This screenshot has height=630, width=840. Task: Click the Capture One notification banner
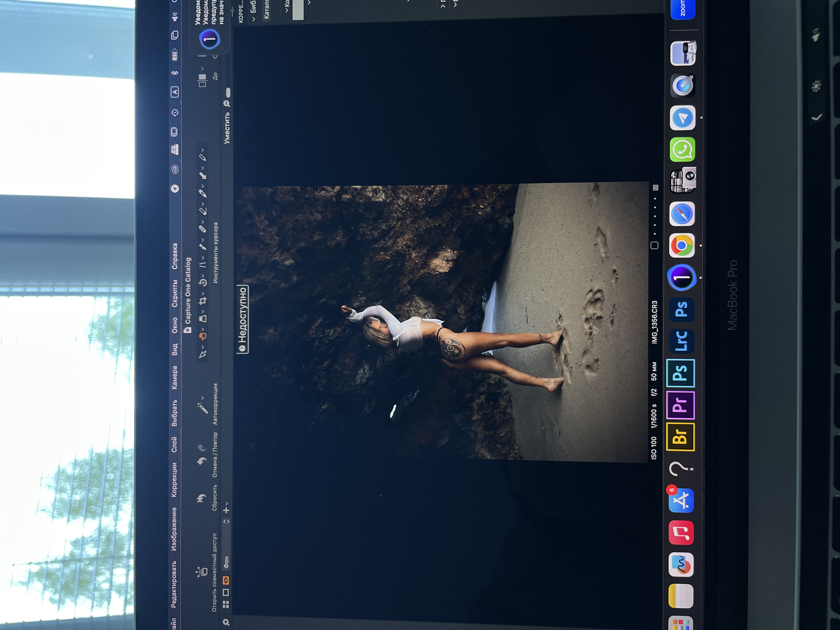(x=210, y=27)
